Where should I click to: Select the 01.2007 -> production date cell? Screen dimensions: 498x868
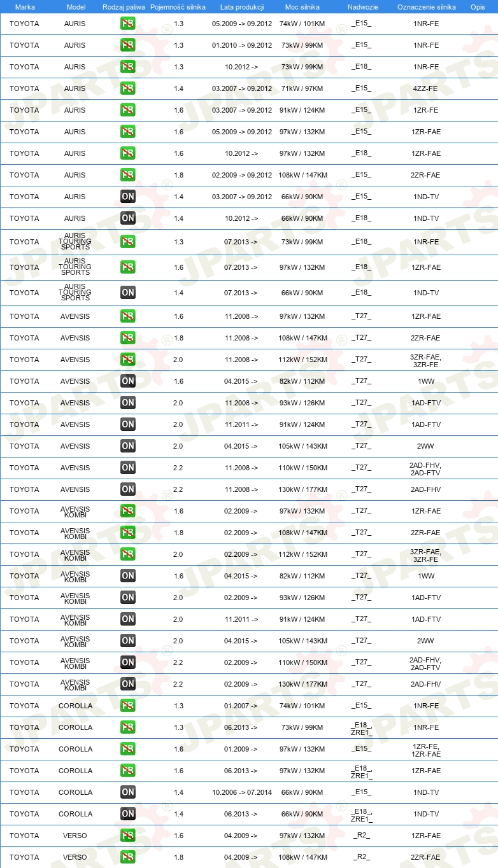(241, 706)
